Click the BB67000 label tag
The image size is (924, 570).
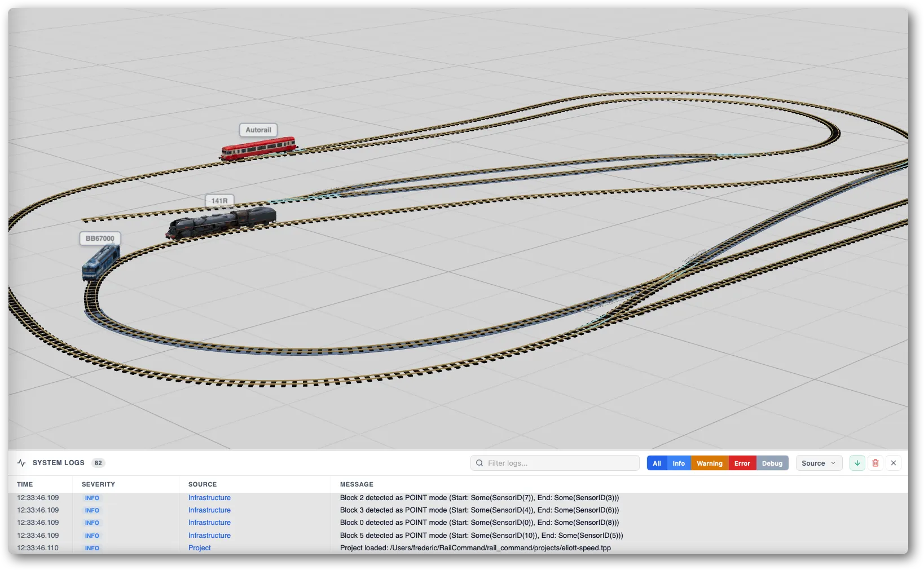click(x=100, y=238)
